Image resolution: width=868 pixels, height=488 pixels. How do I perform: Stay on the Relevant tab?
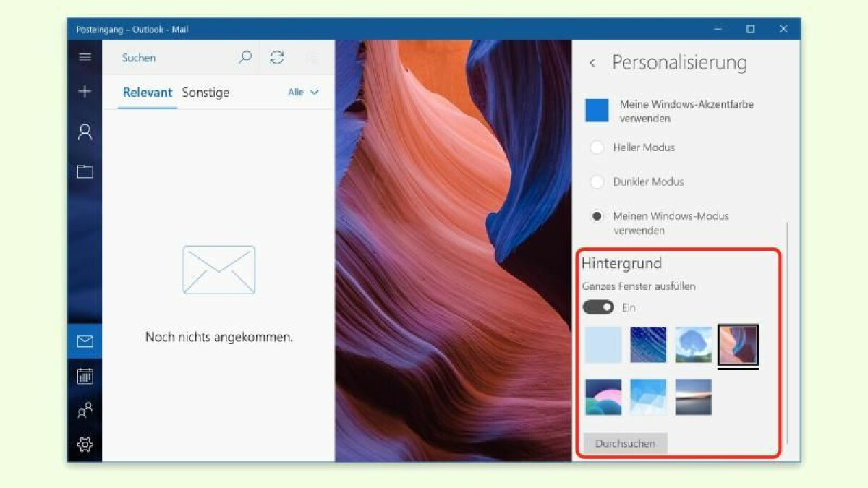click(148, 93)
